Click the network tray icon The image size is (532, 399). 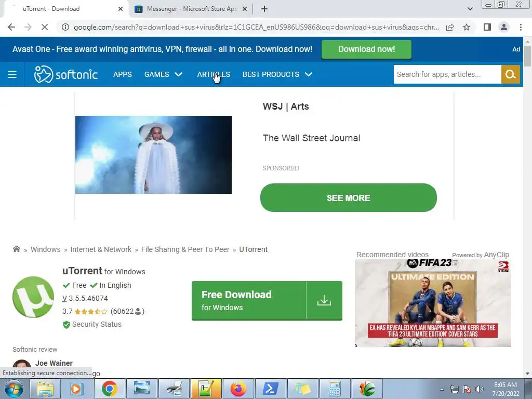coord(454,389)
